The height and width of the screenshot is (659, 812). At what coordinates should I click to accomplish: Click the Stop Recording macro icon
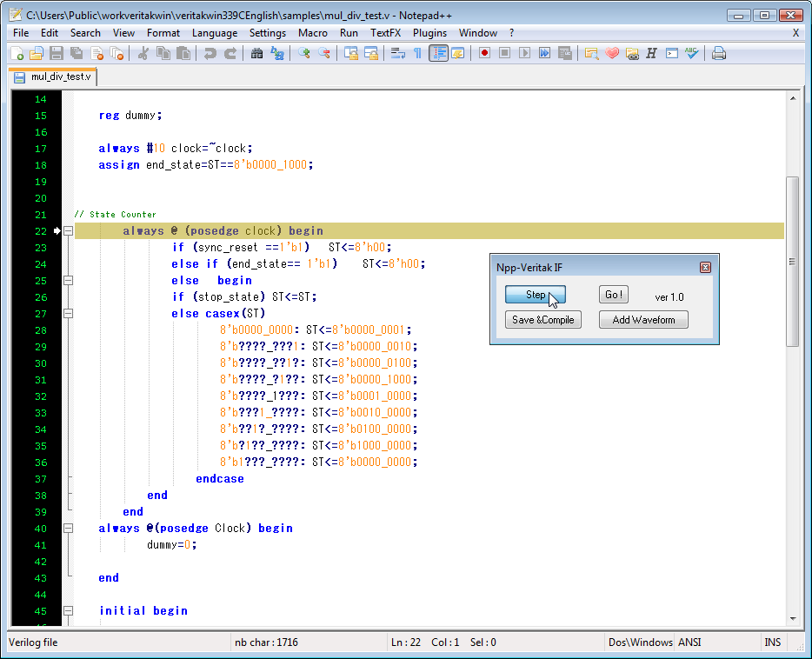pos(504,53)
